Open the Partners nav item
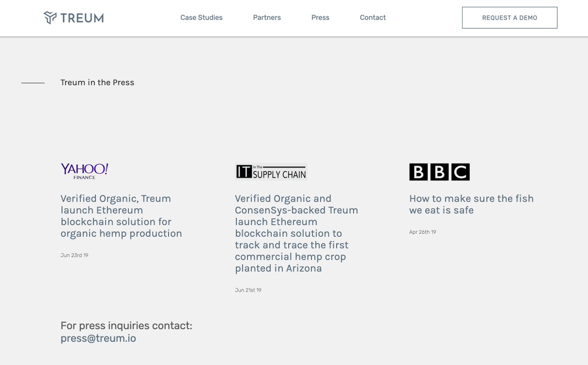 click(x=267, y=18)
